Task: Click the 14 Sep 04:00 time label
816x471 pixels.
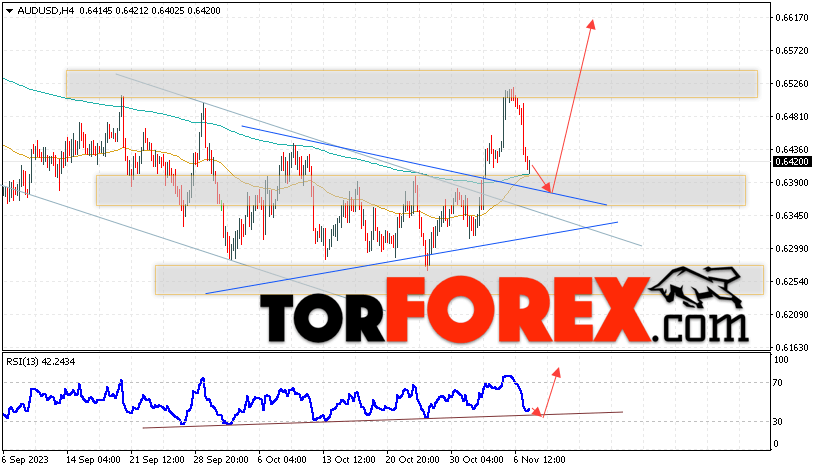Action: click(94, 460)
